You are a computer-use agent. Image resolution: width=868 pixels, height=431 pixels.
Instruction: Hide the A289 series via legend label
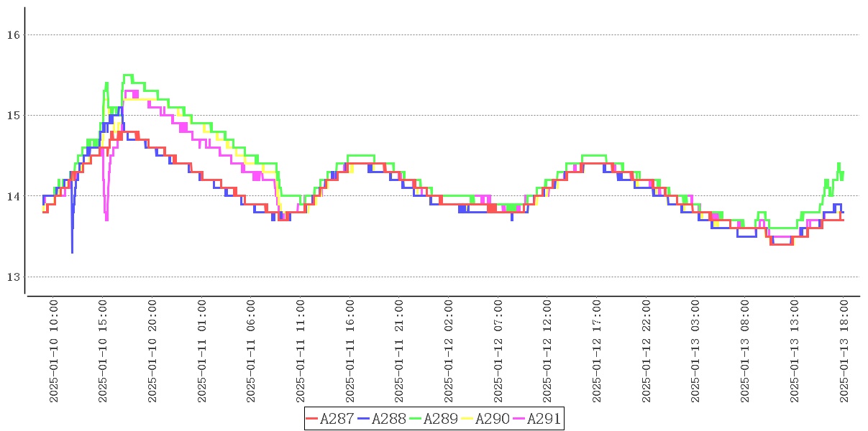coord(440,419)
